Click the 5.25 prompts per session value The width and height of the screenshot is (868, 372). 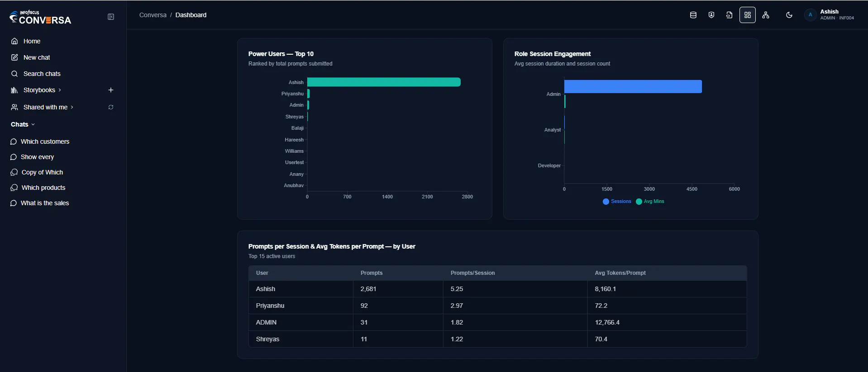coord(457,289)
